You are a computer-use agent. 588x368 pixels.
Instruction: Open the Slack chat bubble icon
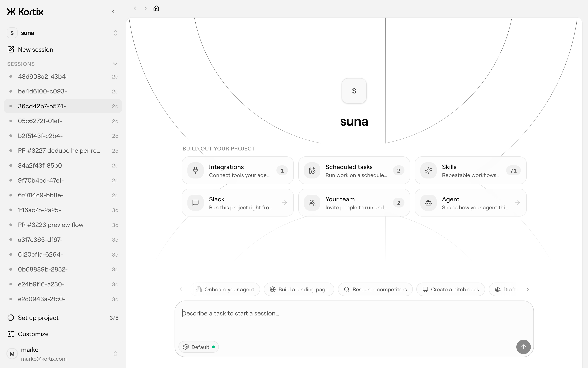pos(195,203)
